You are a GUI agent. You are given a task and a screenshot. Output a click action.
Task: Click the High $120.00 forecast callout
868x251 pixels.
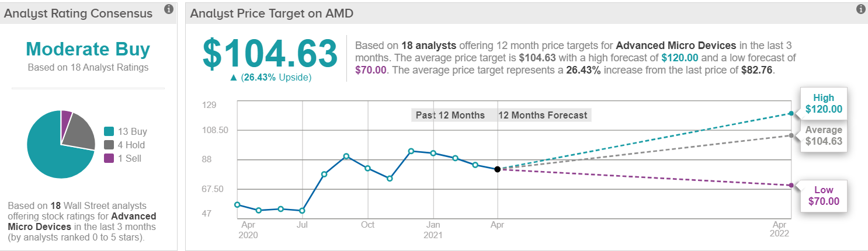824,104
